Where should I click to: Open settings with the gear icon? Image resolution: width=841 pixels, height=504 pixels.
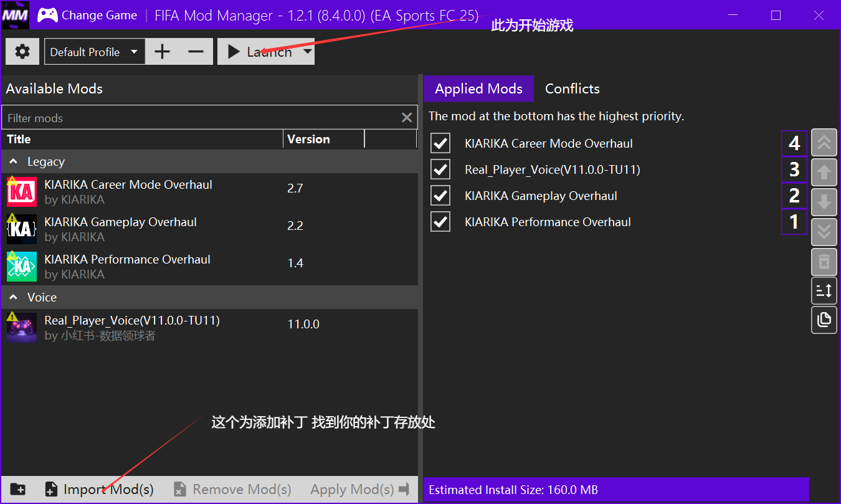click(22, 52)
